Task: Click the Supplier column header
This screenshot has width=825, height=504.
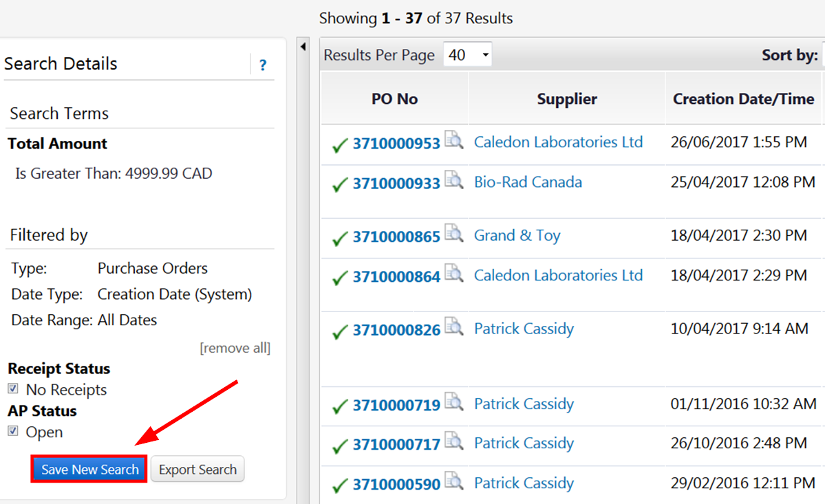Action: coord(566,99)
